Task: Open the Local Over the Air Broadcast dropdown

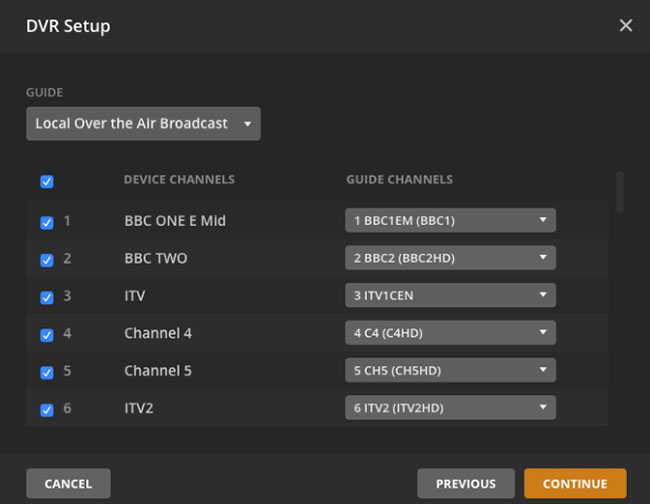Action: pyautogui.click(x=143, y=124)
